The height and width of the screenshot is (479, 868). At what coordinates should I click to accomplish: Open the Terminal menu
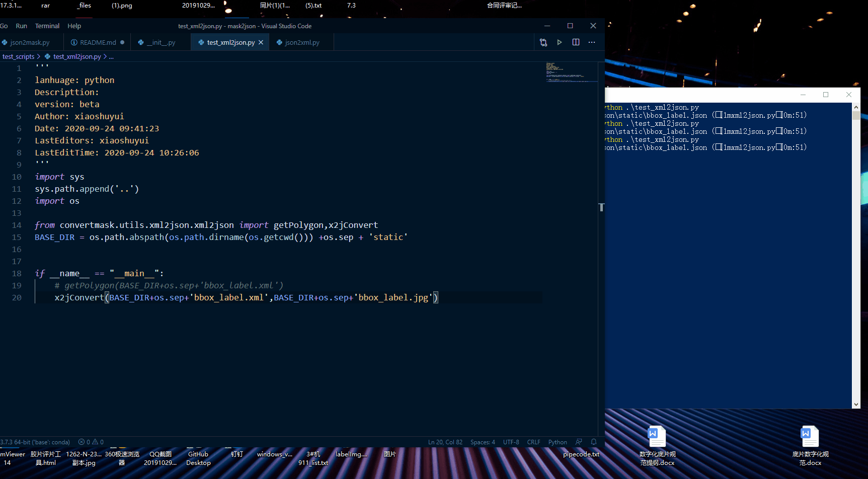point(47,26)
